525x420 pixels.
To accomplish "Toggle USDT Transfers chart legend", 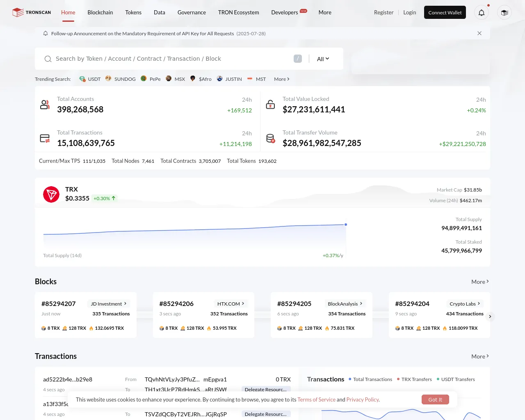I will tap(456, 379).
